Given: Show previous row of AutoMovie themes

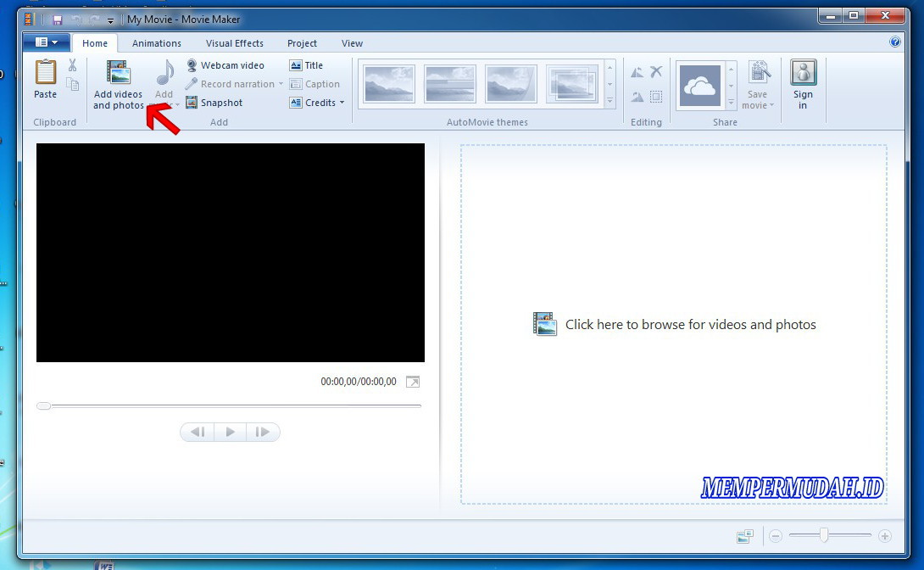Looking at the screenshot, I should point(610,68).
